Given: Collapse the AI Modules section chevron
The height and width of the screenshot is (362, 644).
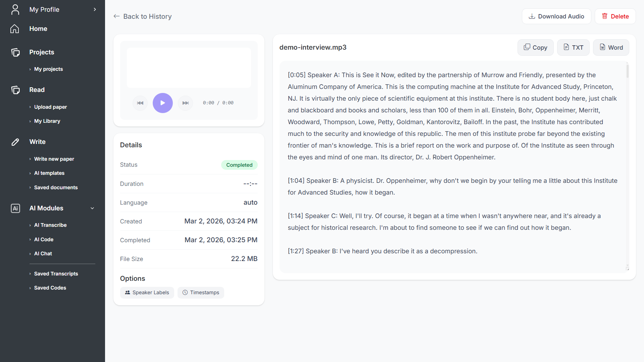Looking at the screenshot, I should point(92,208).
